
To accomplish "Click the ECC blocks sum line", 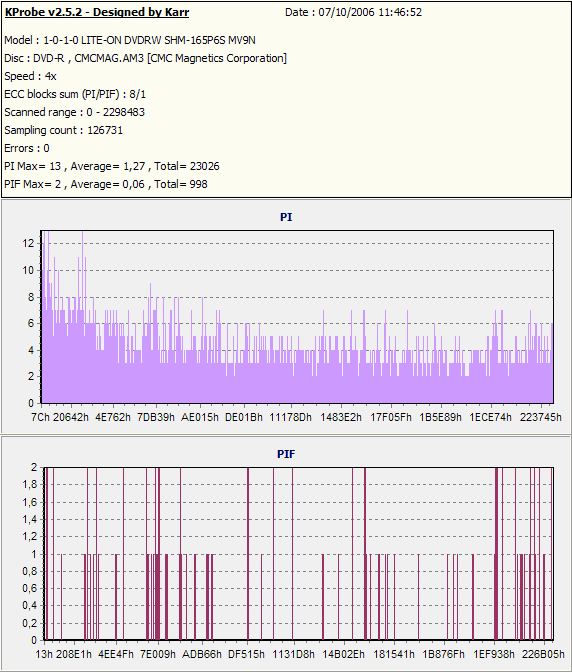I will coord(75,94).
